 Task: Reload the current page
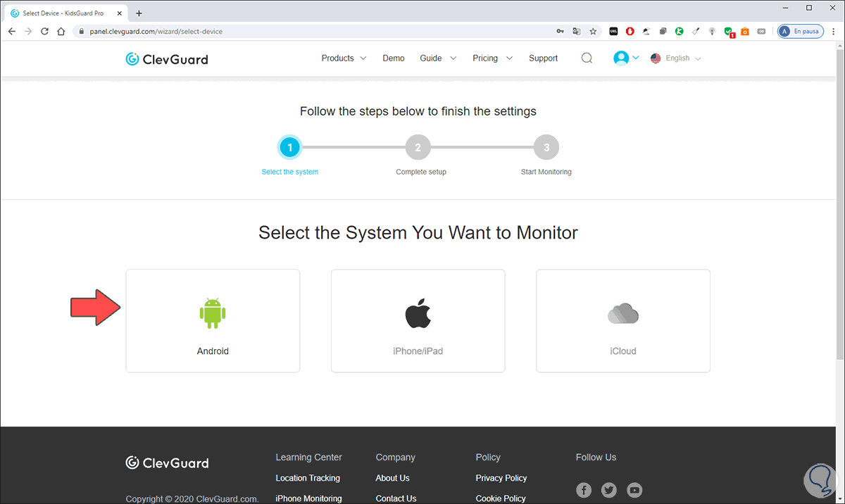pos(45,32)
